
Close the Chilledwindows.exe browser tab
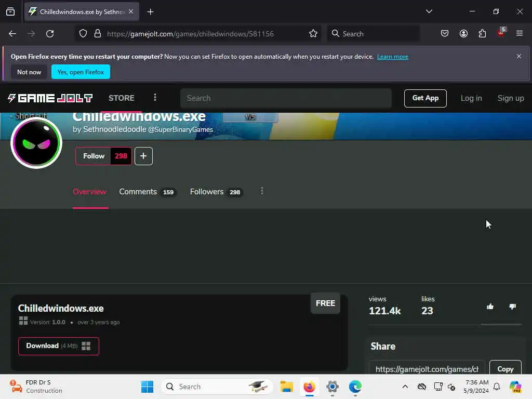pos(131,12)
